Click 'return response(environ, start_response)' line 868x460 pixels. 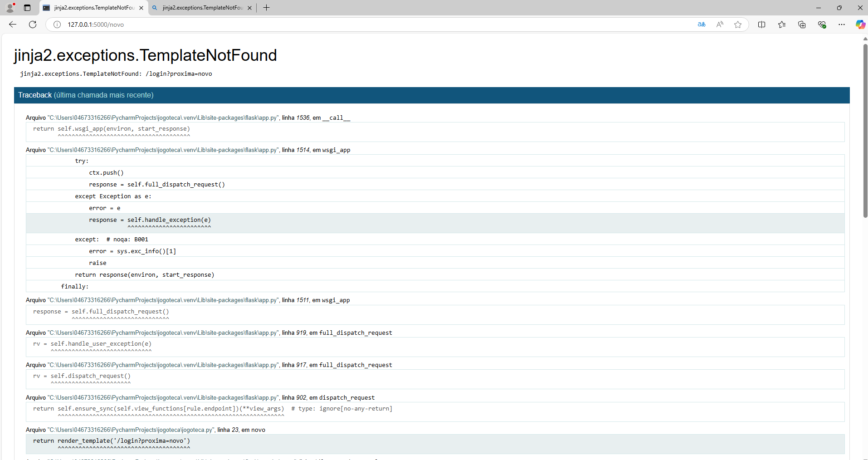pyautogui.click(x=435, y=274)
